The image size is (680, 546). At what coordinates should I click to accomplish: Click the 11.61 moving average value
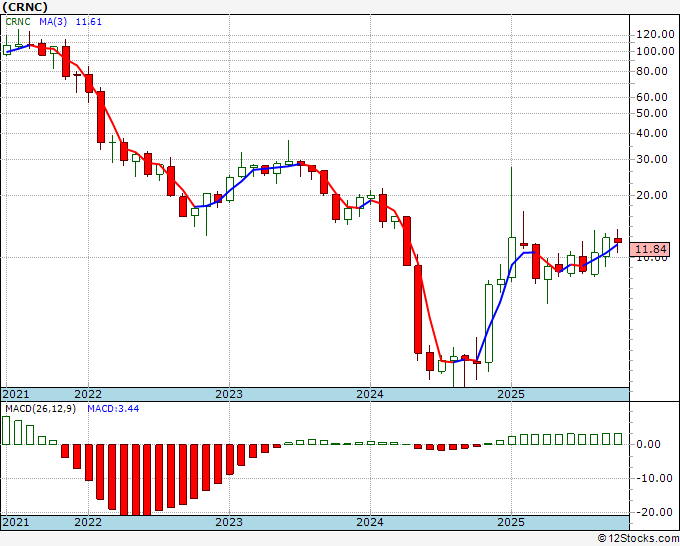(88, 22)
